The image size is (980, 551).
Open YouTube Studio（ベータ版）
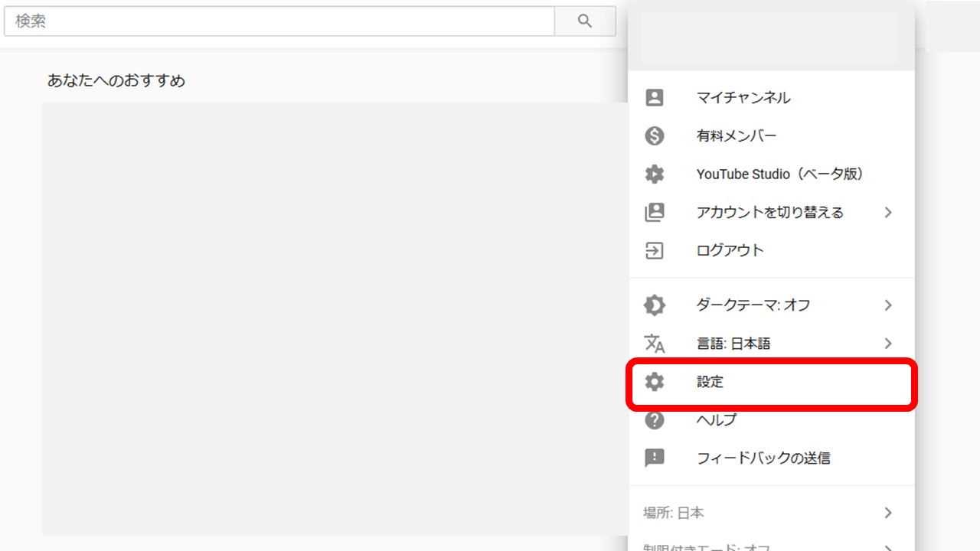[x=772, y=174]
